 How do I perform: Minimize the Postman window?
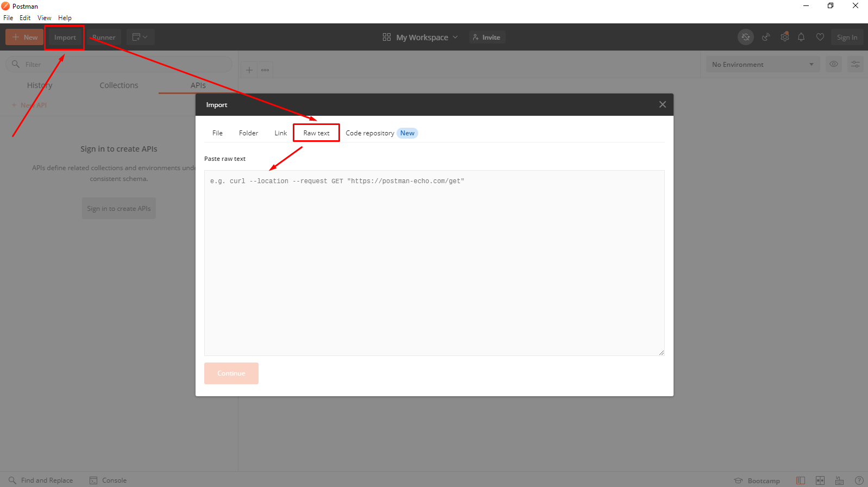[x=806, y=6]
